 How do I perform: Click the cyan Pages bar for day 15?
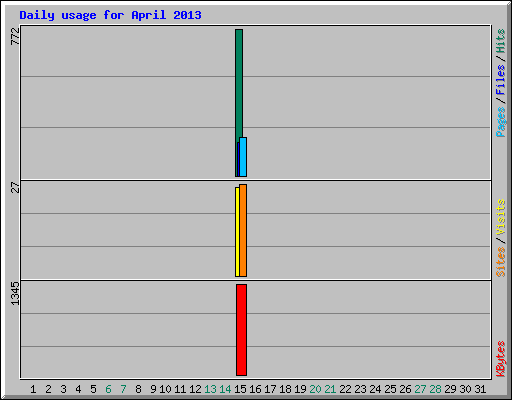pyautogui.click(x=243, y=157)
